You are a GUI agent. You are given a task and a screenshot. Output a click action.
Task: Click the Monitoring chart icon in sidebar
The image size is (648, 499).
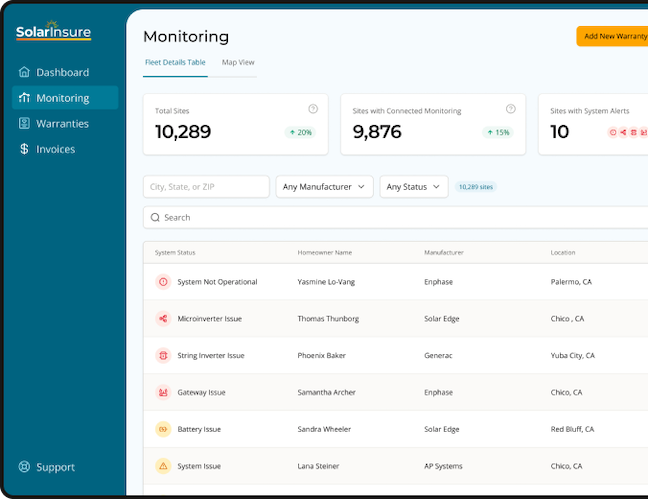(24, 98)
